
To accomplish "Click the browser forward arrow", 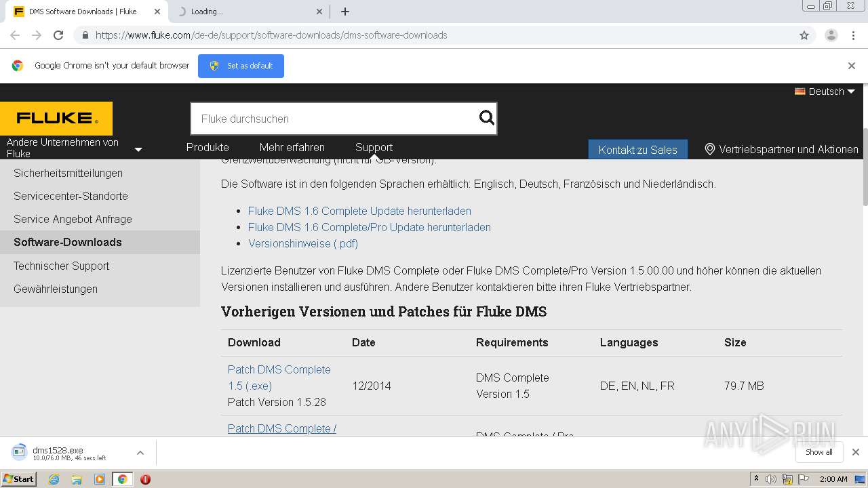I will point(37,35).
